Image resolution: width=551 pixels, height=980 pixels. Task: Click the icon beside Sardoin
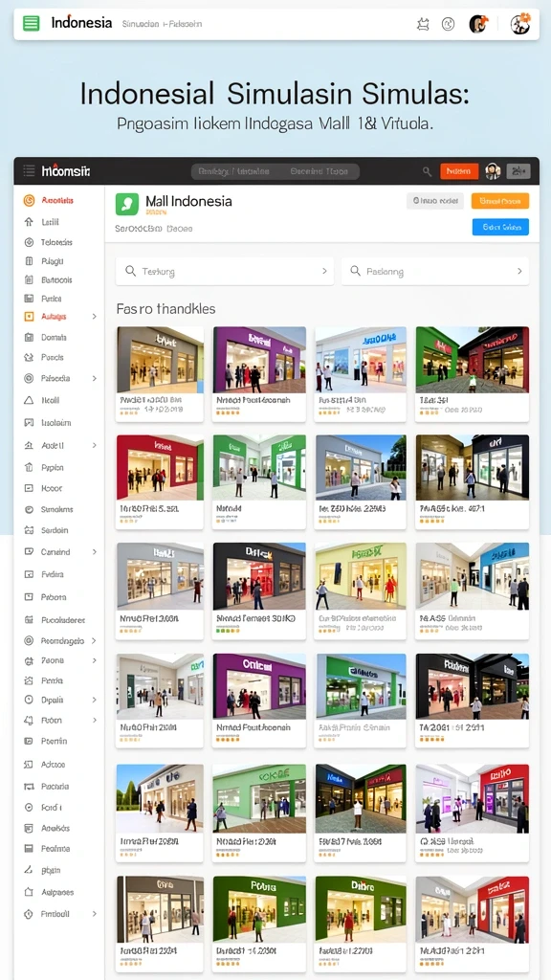(x=28, y=530)
